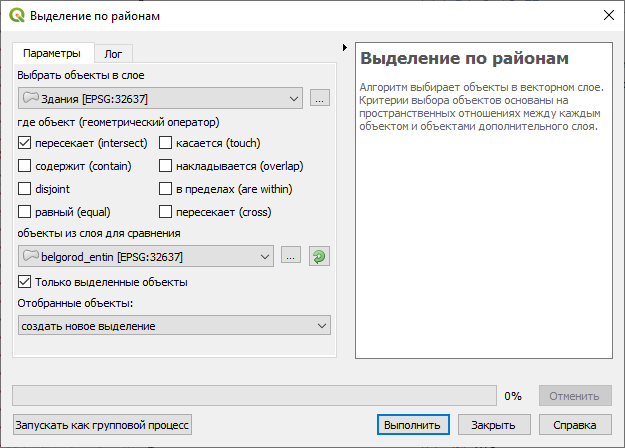Select the Параметры tab
The width and height of the screenshot is (625, 448).
coord(52,53)
